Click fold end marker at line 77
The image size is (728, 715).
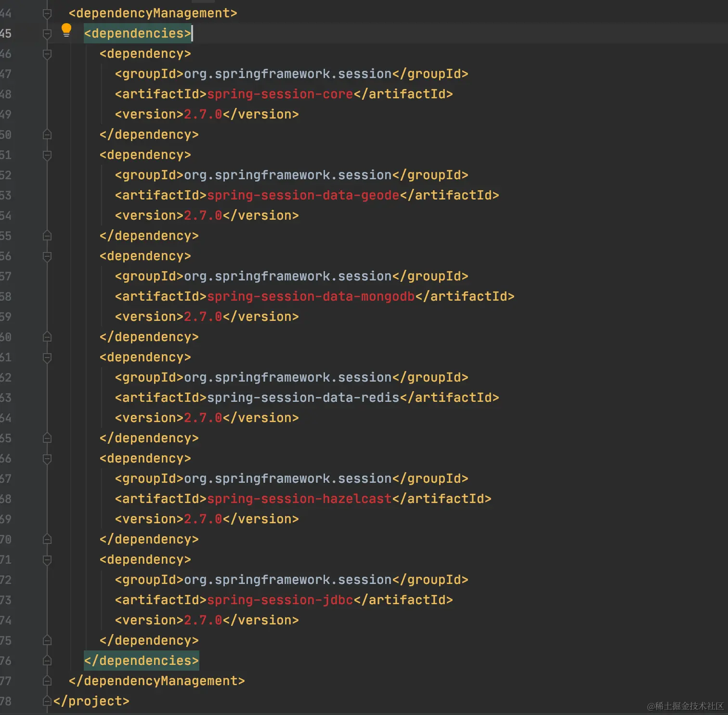[x=47, y=681]
